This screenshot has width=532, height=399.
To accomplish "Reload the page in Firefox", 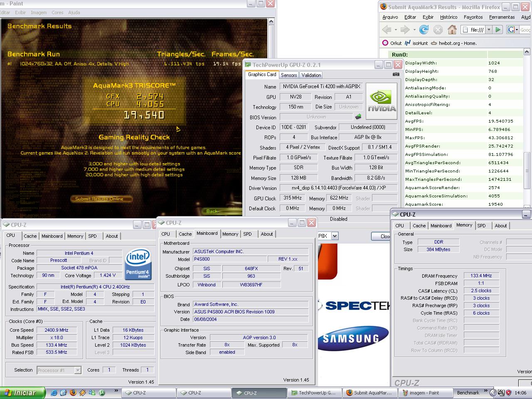I will tap(424, 30).
